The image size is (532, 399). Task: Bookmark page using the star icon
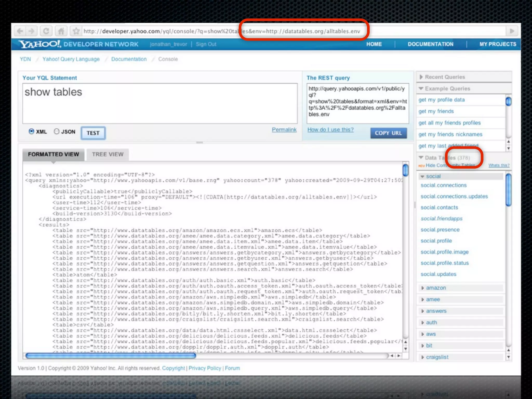(76, 31)
